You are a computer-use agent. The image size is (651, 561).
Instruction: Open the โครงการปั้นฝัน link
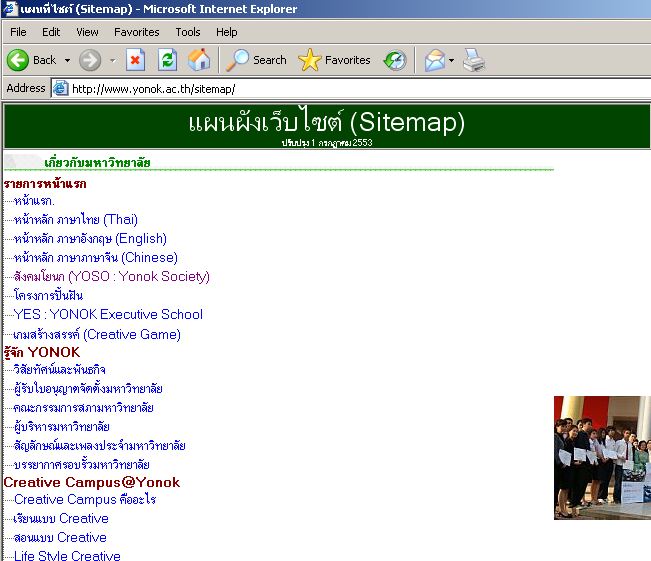(48, 295)
